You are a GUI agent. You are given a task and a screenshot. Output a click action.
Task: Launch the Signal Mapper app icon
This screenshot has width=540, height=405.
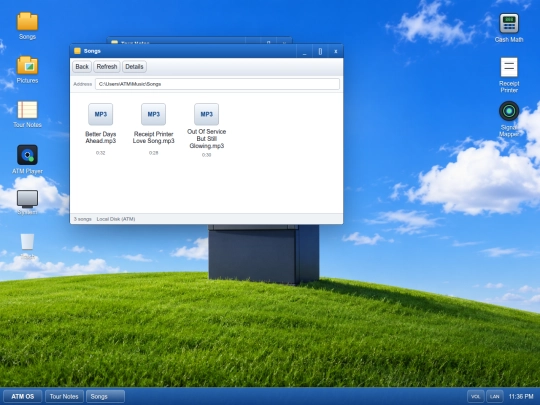tap(509, 119)
